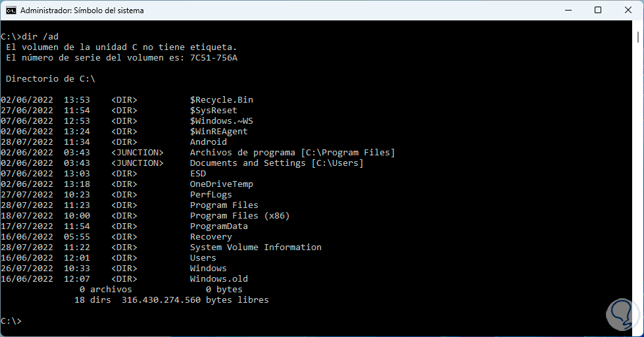644x337 pixels.
Task: Maximize the Command Prompt window
Action: [597, 11]
